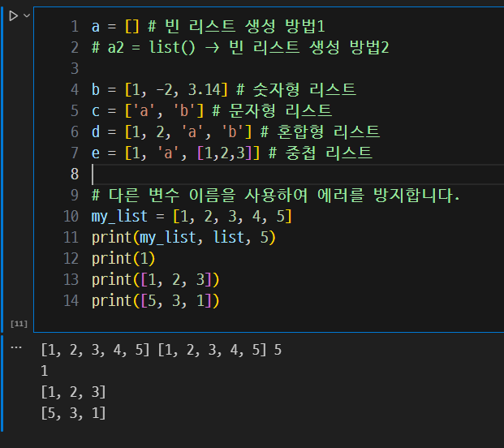Click line number 14 in the gutter
Screen dimensions: 504x448
click(x=71, y=301)
